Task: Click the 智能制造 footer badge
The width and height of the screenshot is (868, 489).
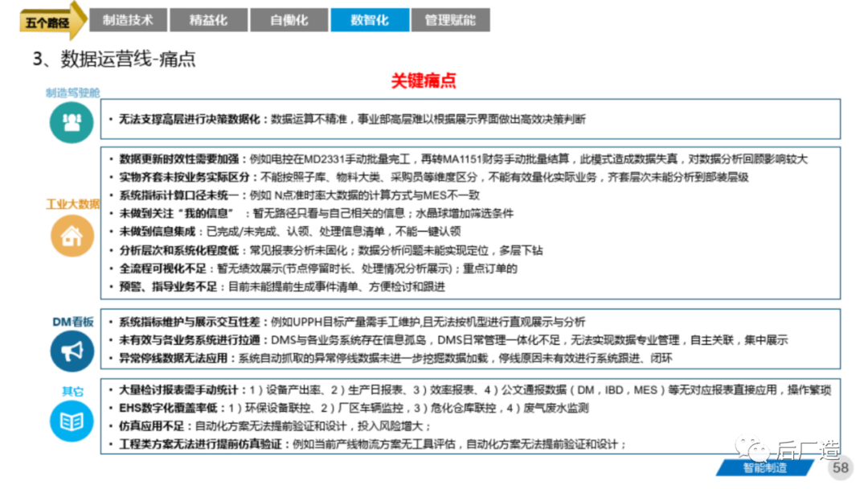Action: tap(764, 468)
